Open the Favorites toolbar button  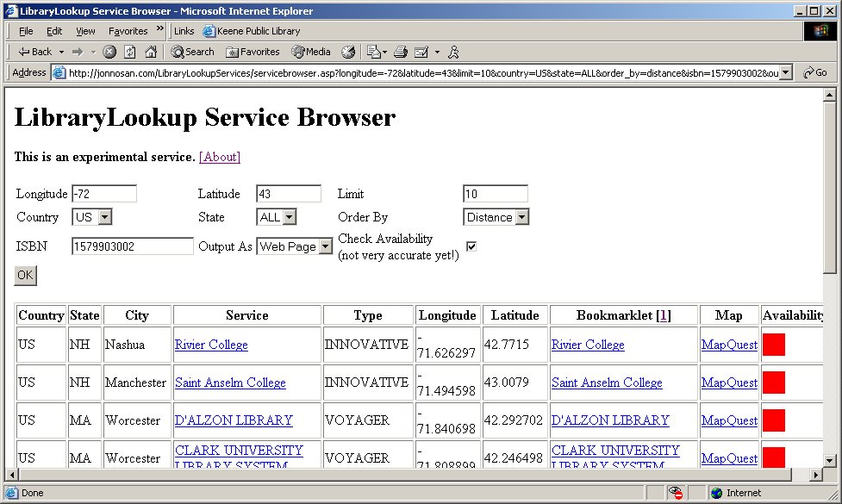(253, 52)
